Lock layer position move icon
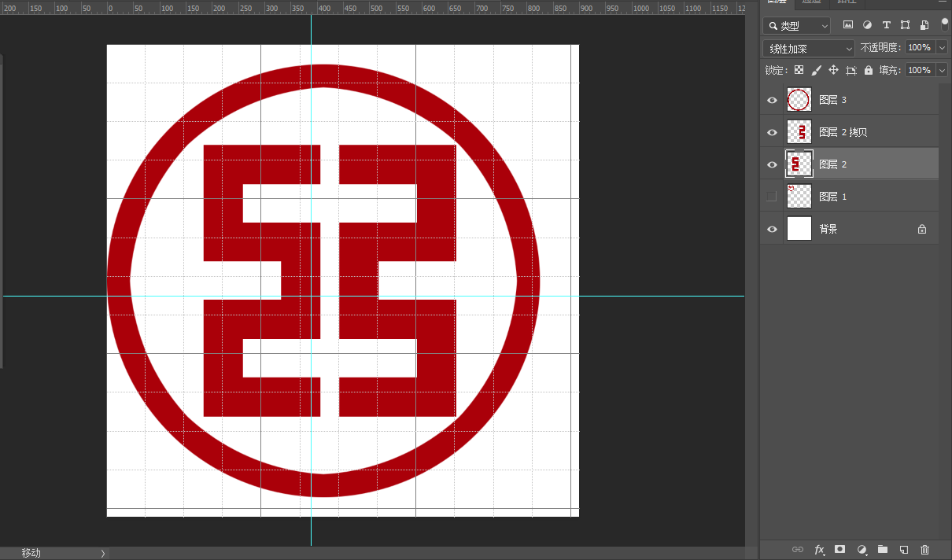The width and height of the screenshot is (952, 560). tap(833, 70)
